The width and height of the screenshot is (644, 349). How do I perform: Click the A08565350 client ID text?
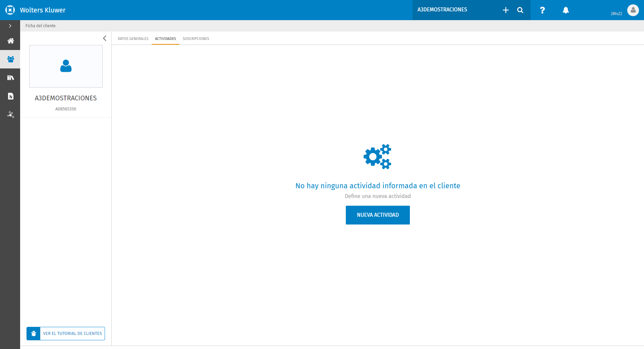pos(66,109)
